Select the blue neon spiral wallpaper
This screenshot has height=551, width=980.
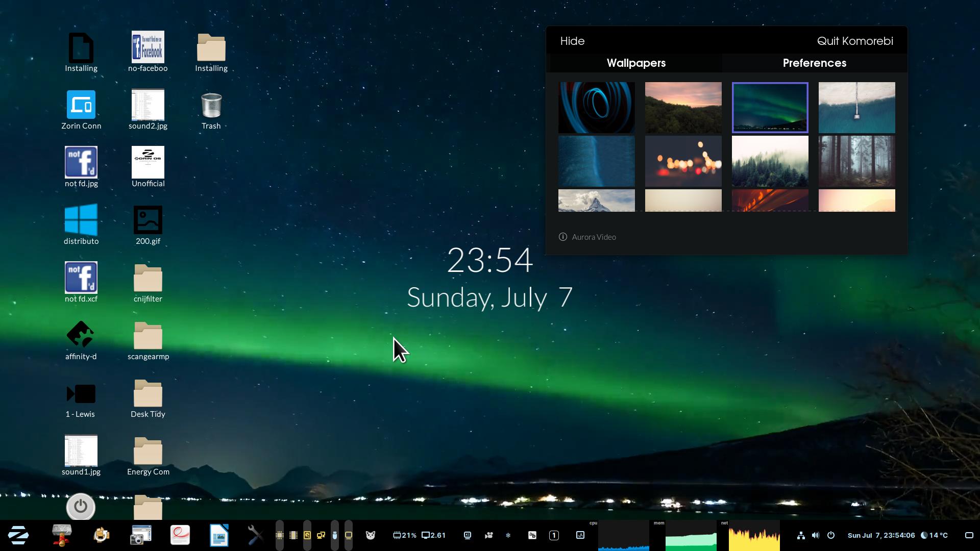point(596,108)
